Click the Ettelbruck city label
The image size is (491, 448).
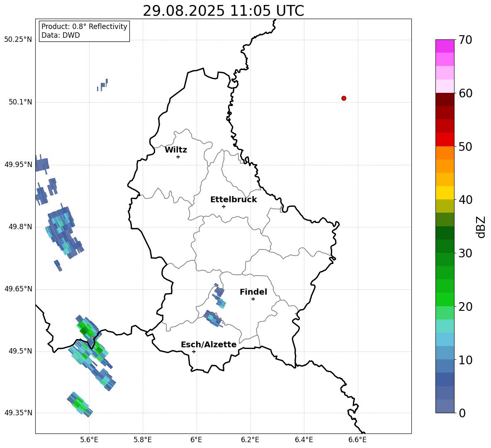coord(233,200)
